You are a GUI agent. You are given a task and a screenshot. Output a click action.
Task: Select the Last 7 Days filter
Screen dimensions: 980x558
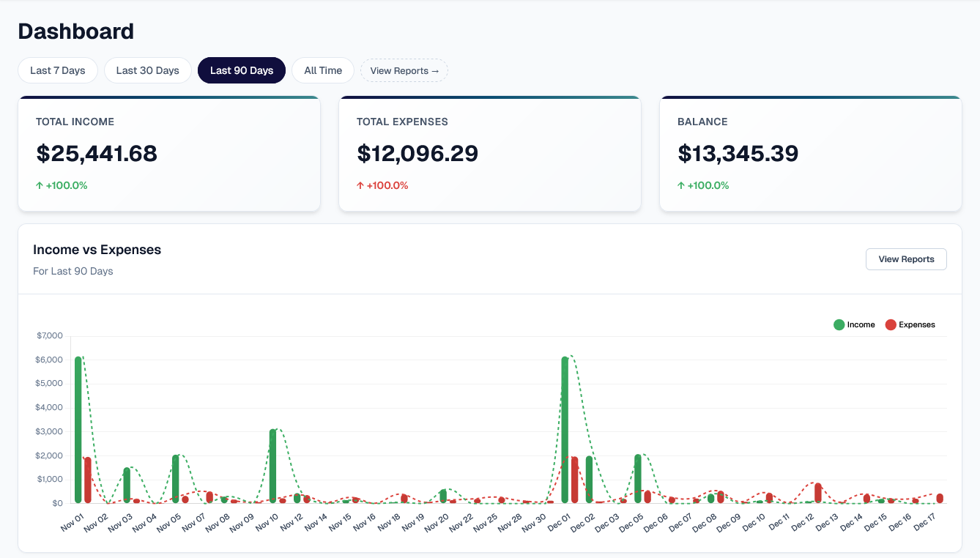[x=57, y=71]
